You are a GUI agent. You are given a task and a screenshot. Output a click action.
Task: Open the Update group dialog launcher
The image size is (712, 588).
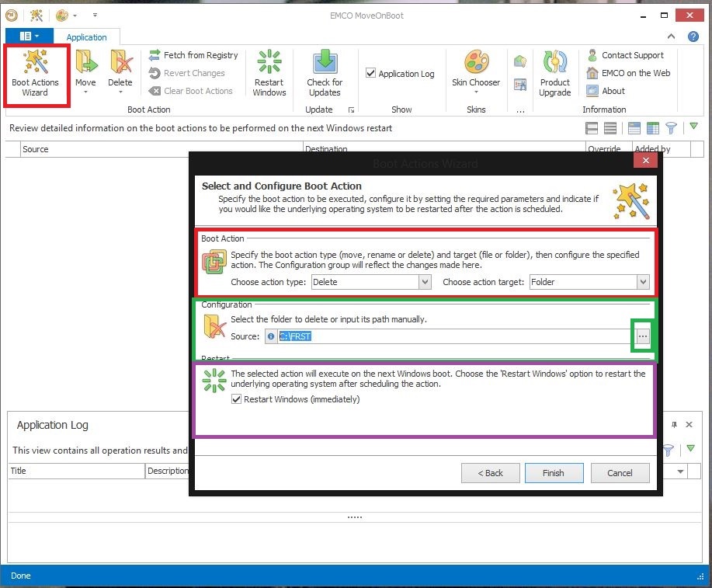[351, 110]
